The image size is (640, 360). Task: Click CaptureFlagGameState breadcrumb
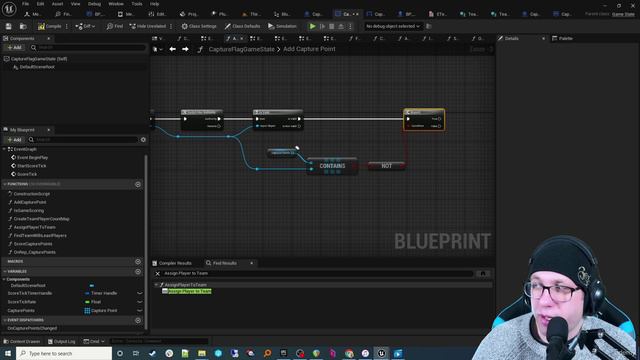(242, 49)
